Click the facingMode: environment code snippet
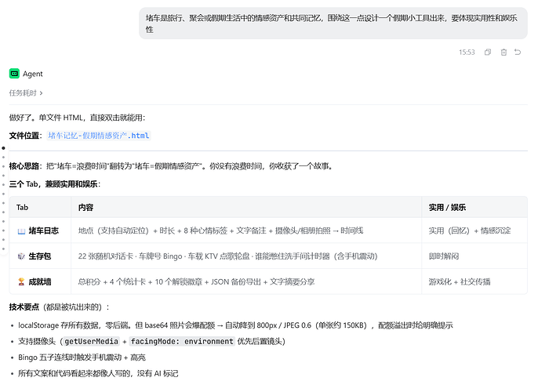This screenshot has width=538, height=392. (x=182, y=341)
